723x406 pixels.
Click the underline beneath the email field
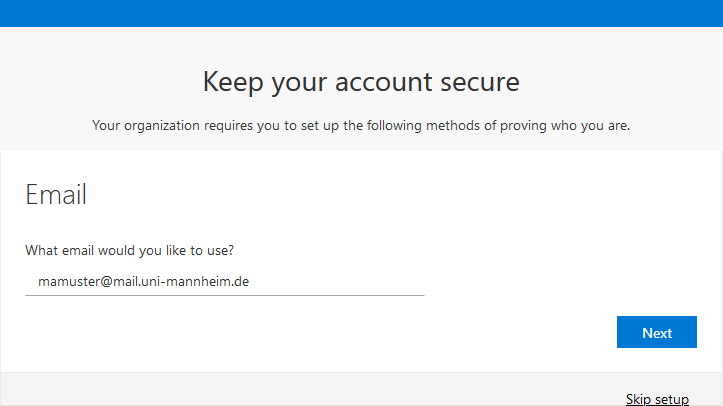[225, 295]
